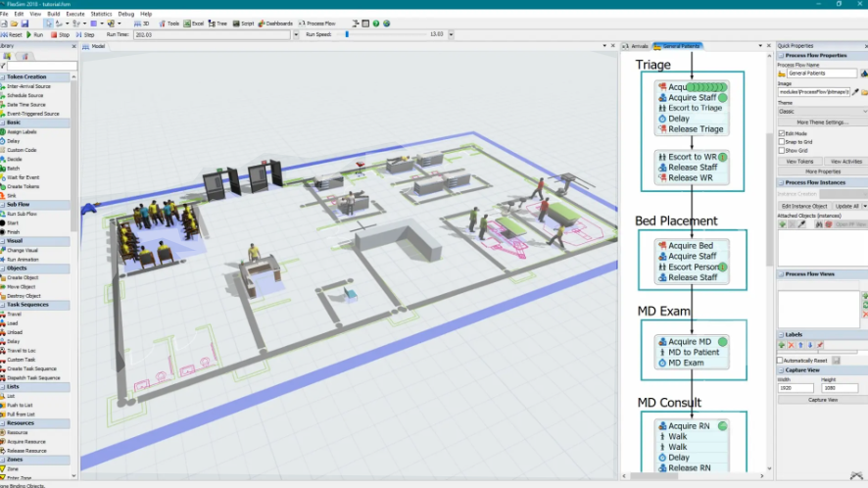Click the green plus icon under Labels
The width and height of the screenshot is (868, 488).
coord(782,345)
